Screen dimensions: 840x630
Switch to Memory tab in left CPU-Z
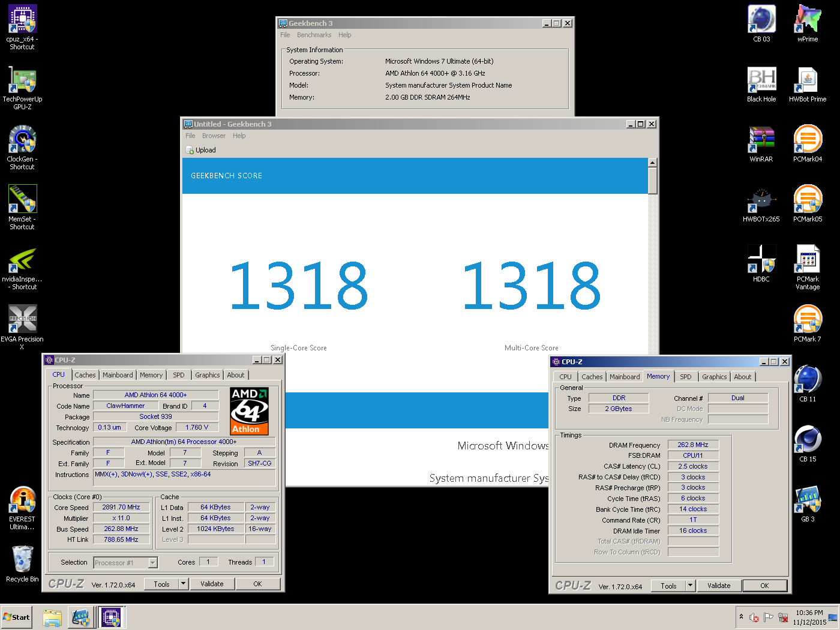point(151,375)
